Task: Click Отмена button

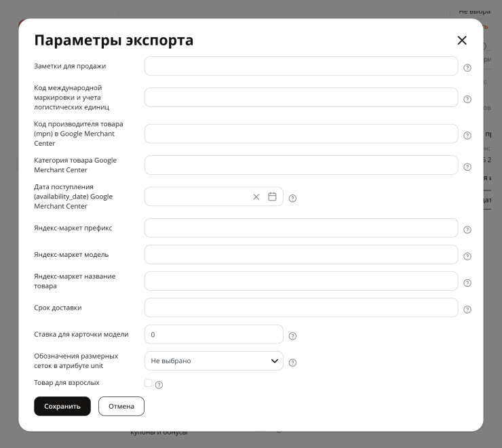Action: (x=121, y=406)
